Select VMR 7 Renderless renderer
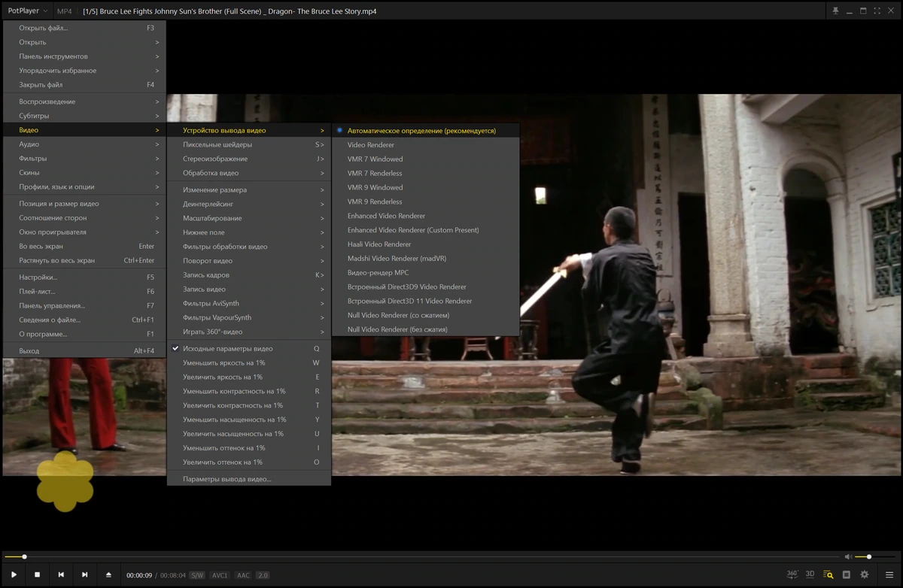The height and width of the screenshot is (588, 903). tap(425, 174)
